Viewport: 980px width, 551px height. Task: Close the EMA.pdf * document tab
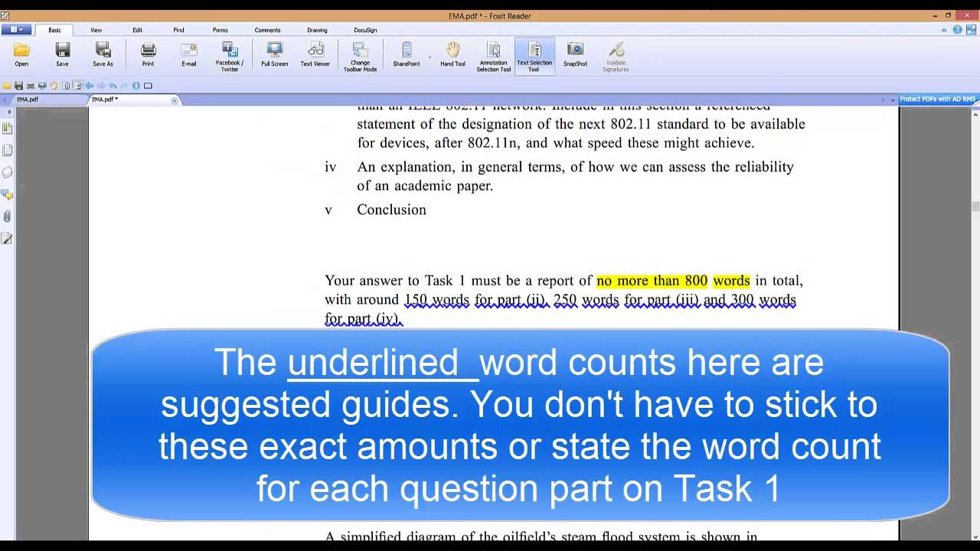[x=174, y=100]
